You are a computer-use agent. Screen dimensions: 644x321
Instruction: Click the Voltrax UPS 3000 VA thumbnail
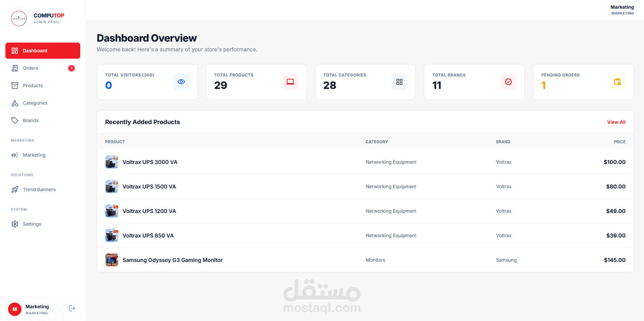click(x=112, y=162)
